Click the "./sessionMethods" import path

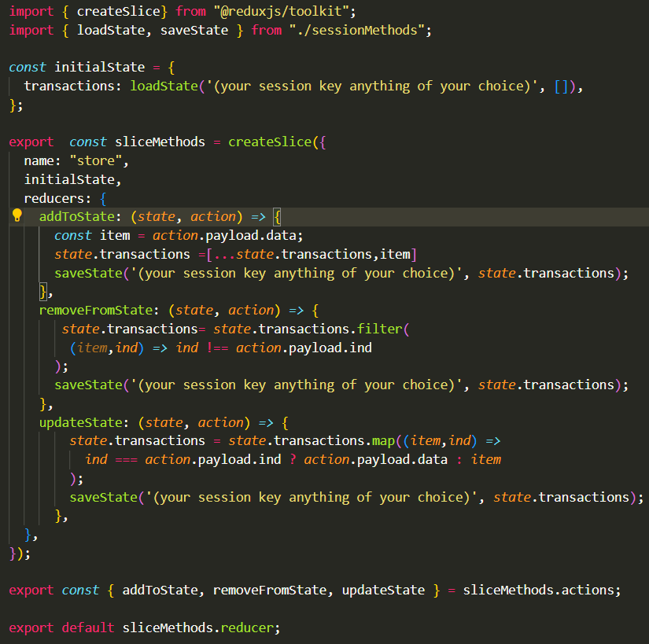(x=360, y=29)
